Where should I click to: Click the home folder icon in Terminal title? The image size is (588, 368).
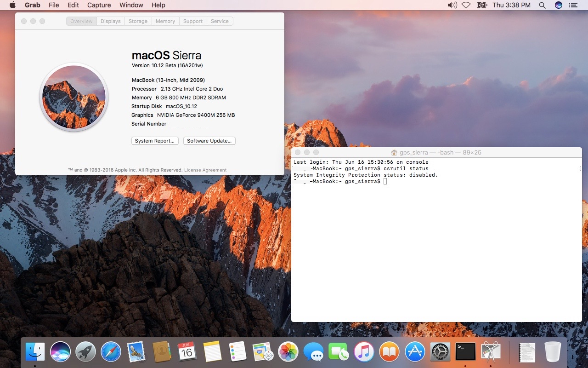pyautogui.click(x=394, y=152)
